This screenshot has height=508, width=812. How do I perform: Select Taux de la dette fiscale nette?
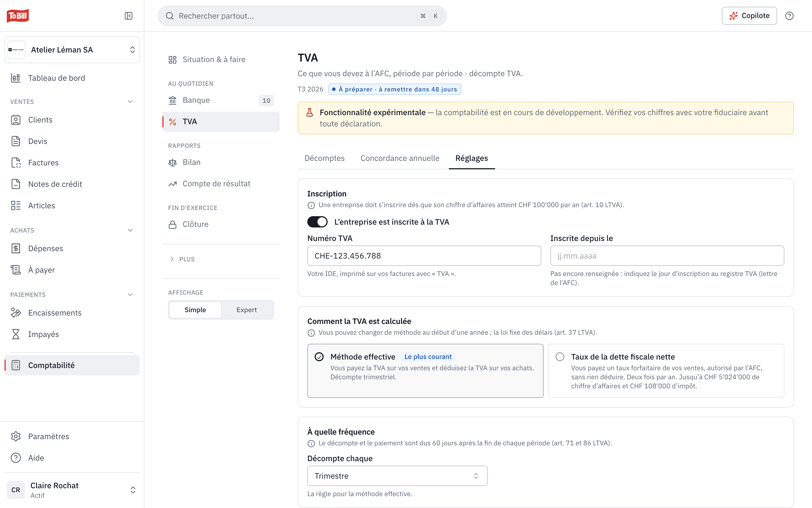click(666, 371)
